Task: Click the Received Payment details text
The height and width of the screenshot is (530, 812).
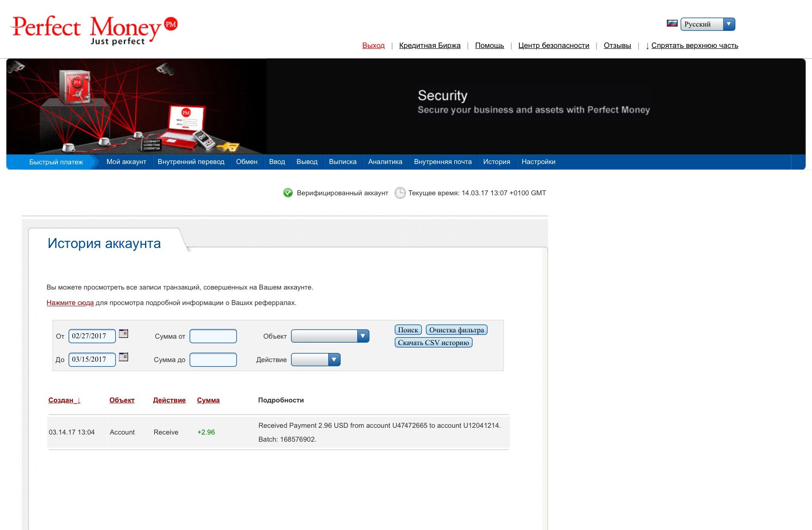Action: (379, 425)
